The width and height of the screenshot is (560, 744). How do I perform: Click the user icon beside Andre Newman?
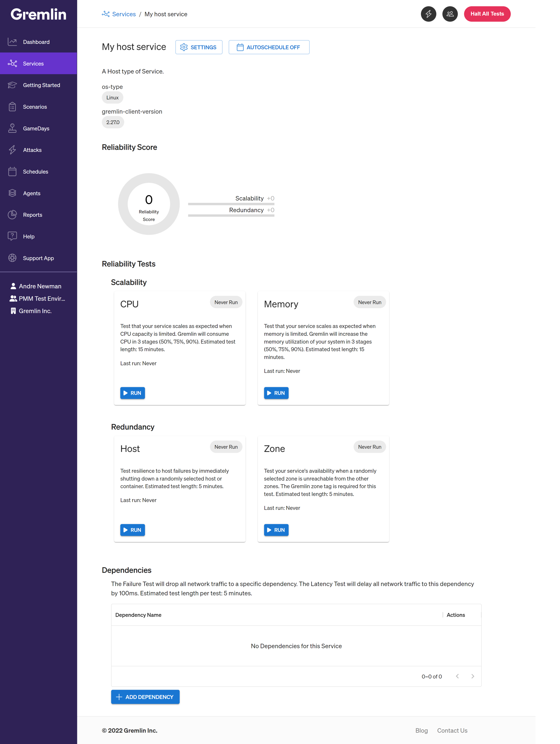click(x=13, y=286)
